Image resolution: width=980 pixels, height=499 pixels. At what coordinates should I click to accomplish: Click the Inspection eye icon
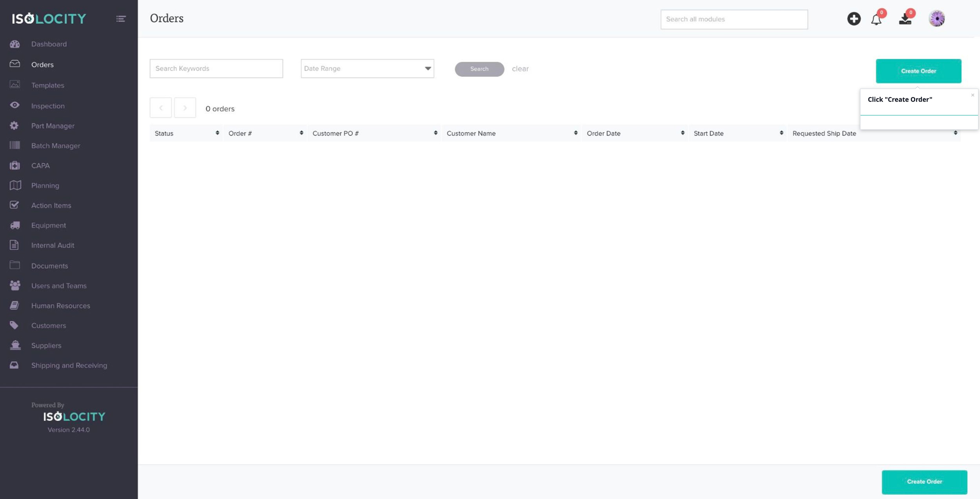point(15,105)
